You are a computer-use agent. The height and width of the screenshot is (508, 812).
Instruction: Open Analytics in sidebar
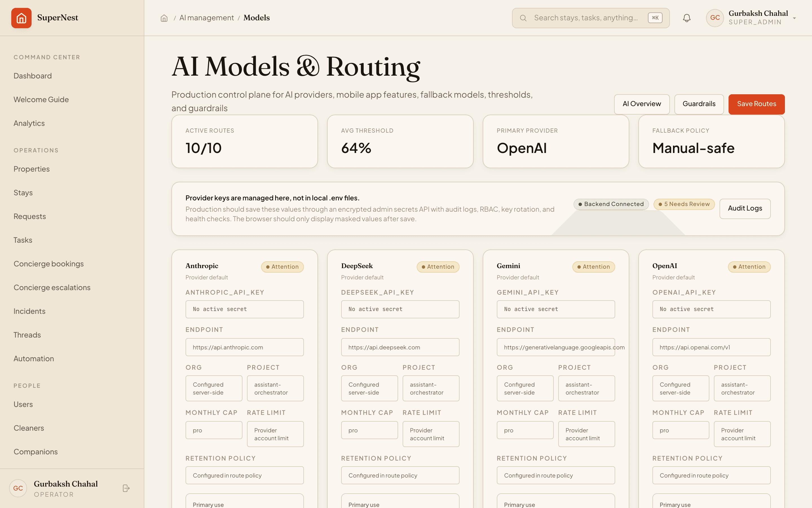tap(29, 123)
